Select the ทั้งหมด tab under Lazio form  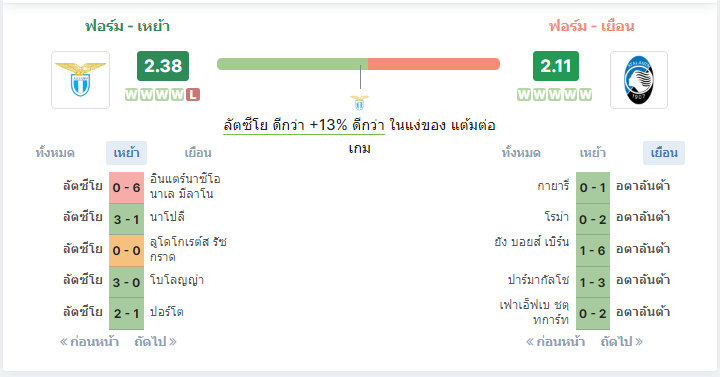55,153
